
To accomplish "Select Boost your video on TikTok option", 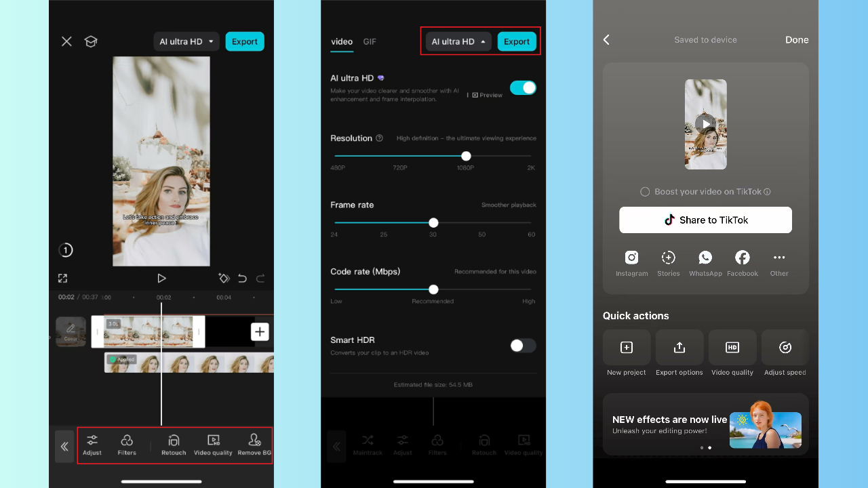I will tap(645, 192).
